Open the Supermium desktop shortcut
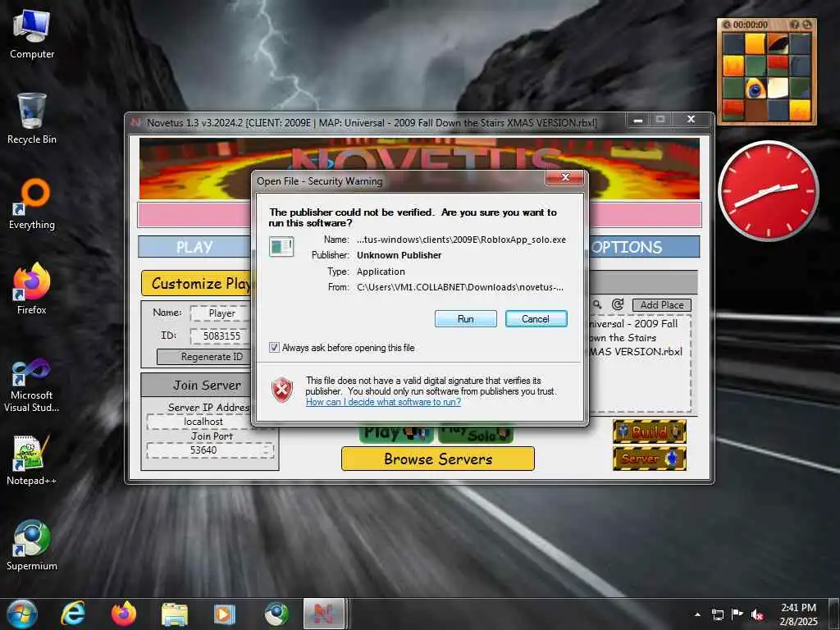Screen dimensions: 840x630 point(32,545)
